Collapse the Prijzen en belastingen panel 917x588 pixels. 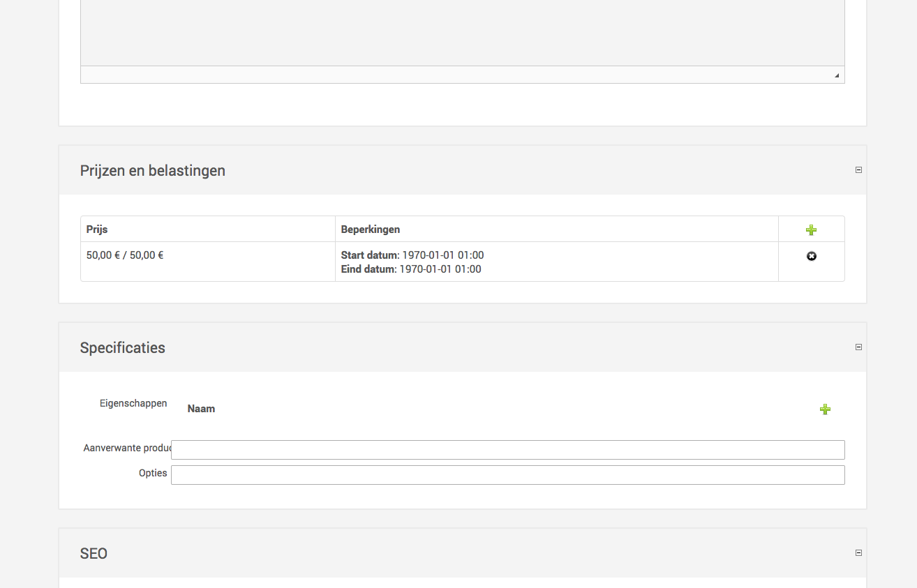click(858, 169)
